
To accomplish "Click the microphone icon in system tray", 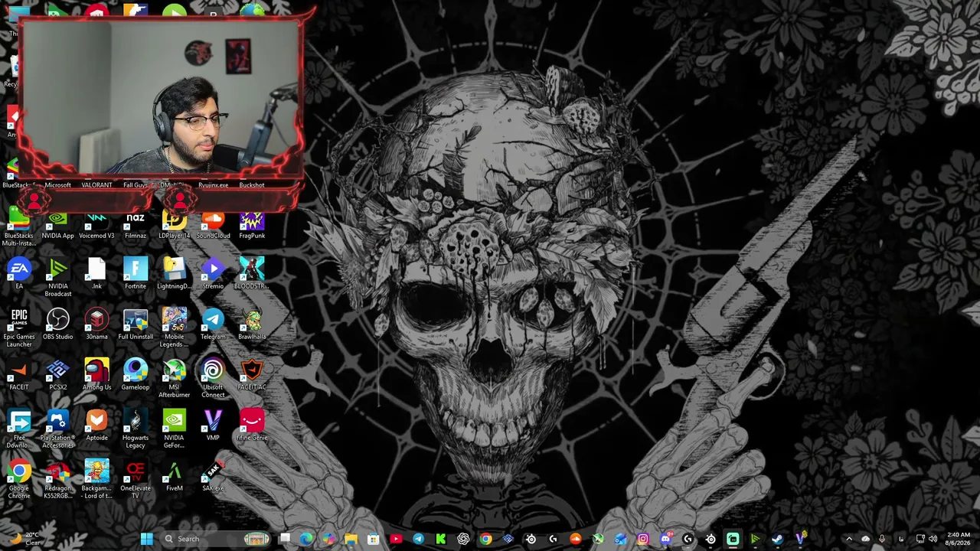I will 882,539.
